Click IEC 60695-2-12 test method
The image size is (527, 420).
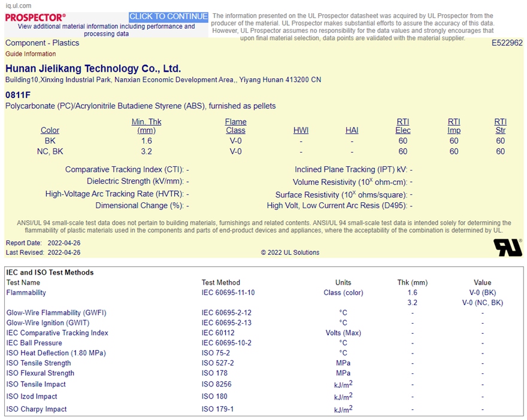coord(226,312)
